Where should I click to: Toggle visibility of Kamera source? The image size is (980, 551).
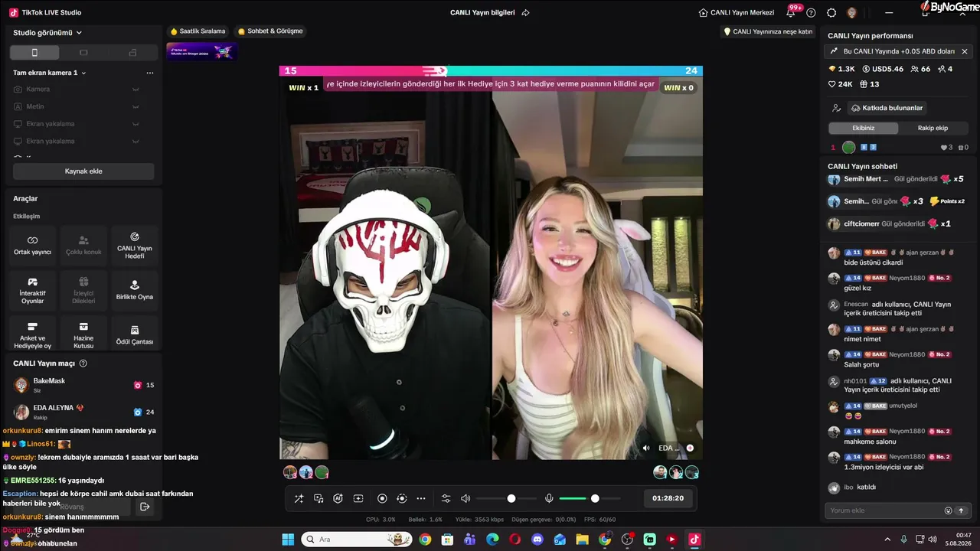click(x=136, y=90)
